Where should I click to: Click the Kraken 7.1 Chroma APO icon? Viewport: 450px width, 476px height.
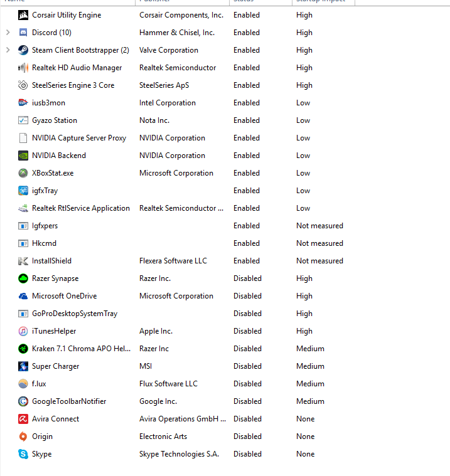click(x=23, y=349)
